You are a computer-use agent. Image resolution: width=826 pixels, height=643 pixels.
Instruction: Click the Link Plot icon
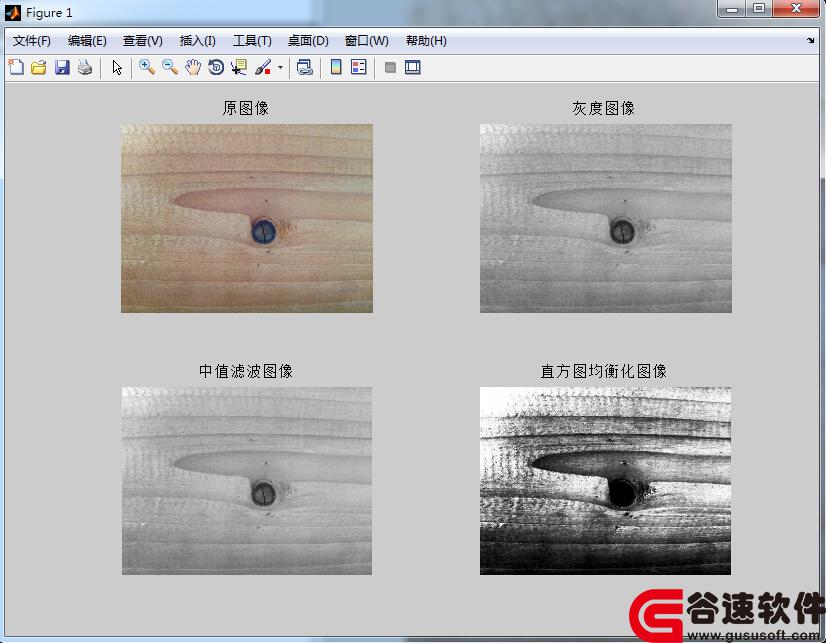(304, 67)
